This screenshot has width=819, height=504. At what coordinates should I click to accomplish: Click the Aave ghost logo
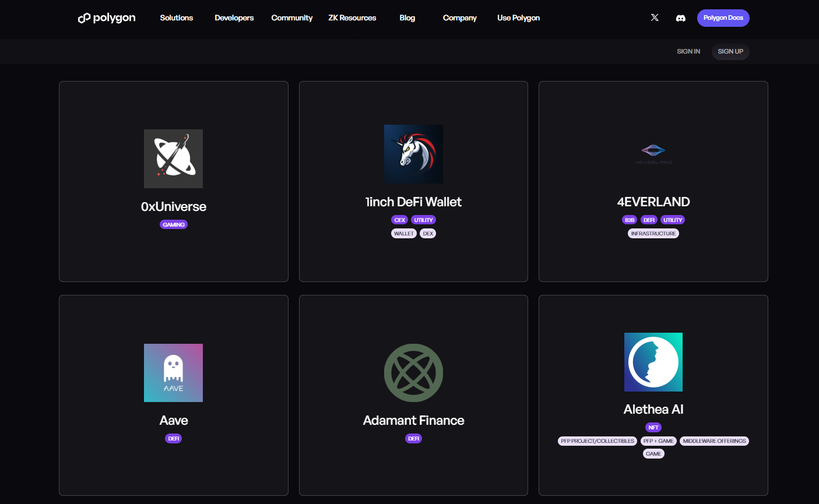coord(173,373)
